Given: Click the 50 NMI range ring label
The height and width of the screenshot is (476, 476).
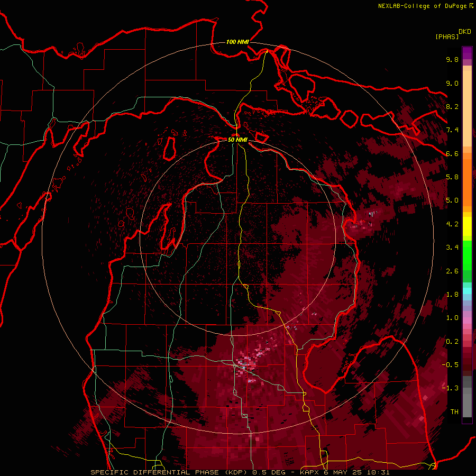Looking at the screenshot, I should tap(237, 140).
